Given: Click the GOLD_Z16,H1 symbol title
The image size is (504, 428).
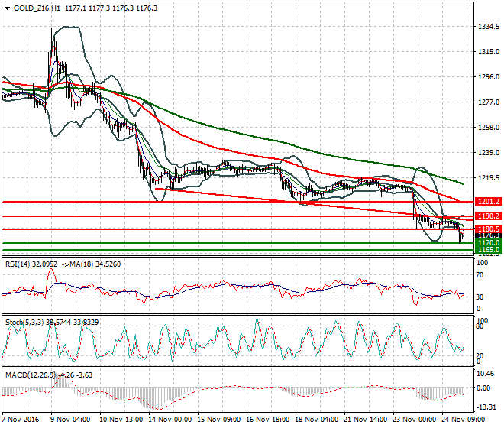Looking at the screenshot, I should coord(37,8).
